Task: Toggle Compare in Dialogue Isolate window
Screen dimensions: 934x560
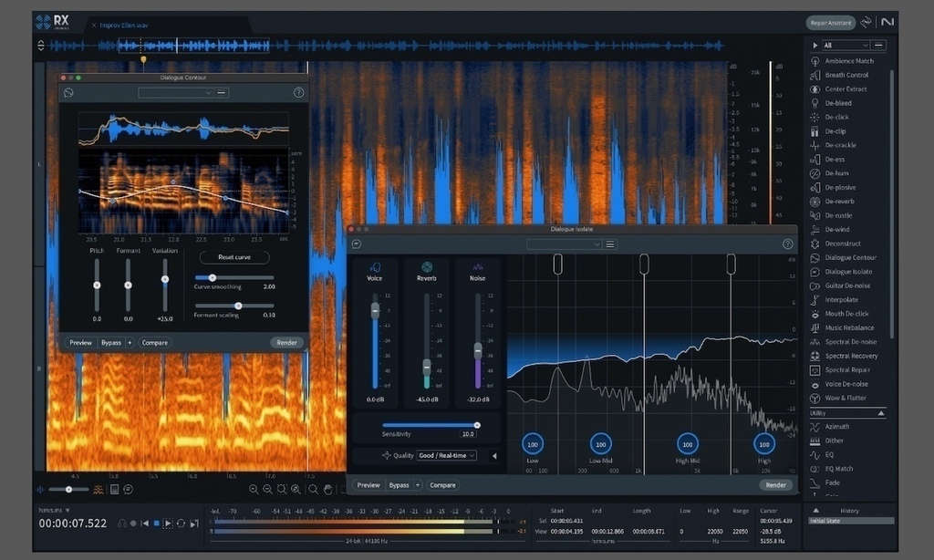Action: click(x=442, y=485)
